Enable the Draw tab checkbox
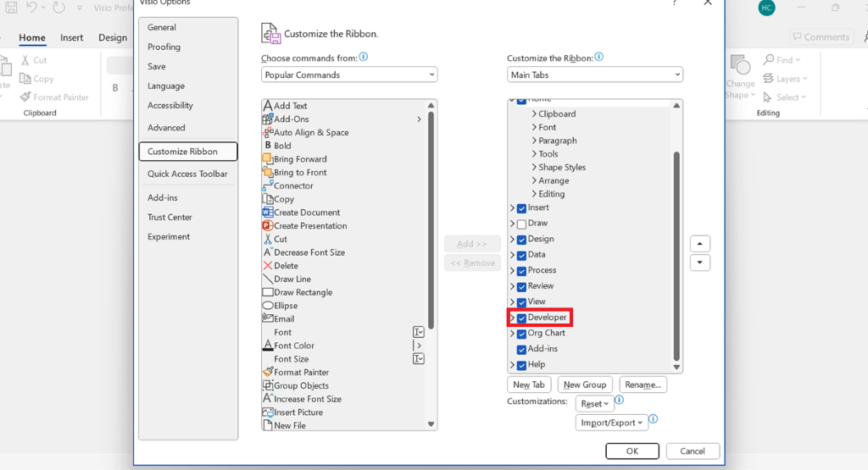The image size is (868, 470). point(521,224)
